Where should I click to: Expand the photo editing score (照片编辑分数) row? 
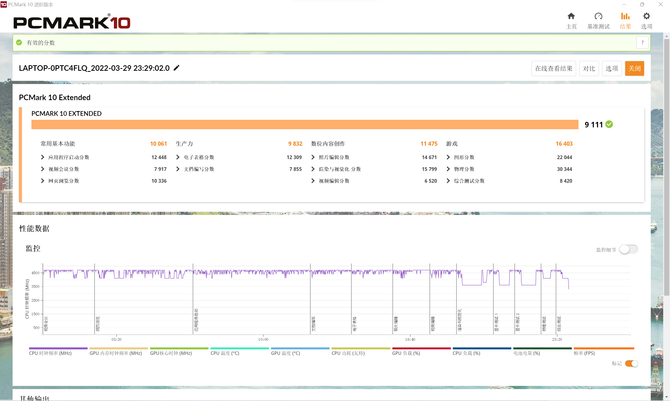point(314,157)
